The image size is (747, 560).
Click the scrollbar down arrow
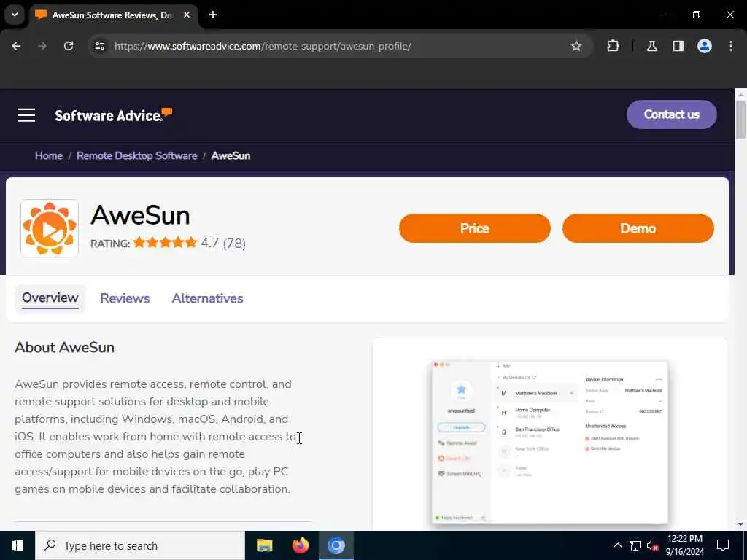click(x=741, y=524)
